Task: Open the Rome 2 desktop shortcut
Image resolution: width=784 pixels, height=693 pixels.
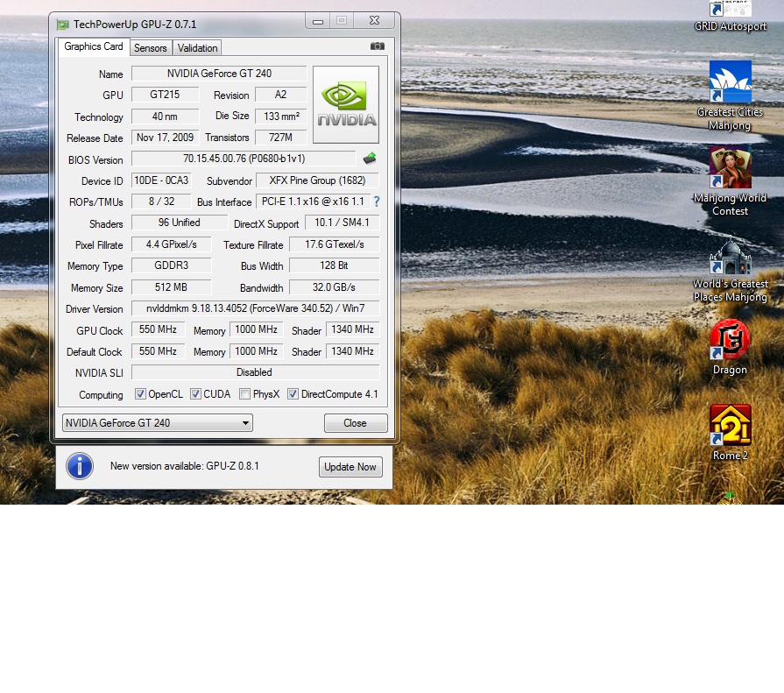Action: click(x=730, y=426)
